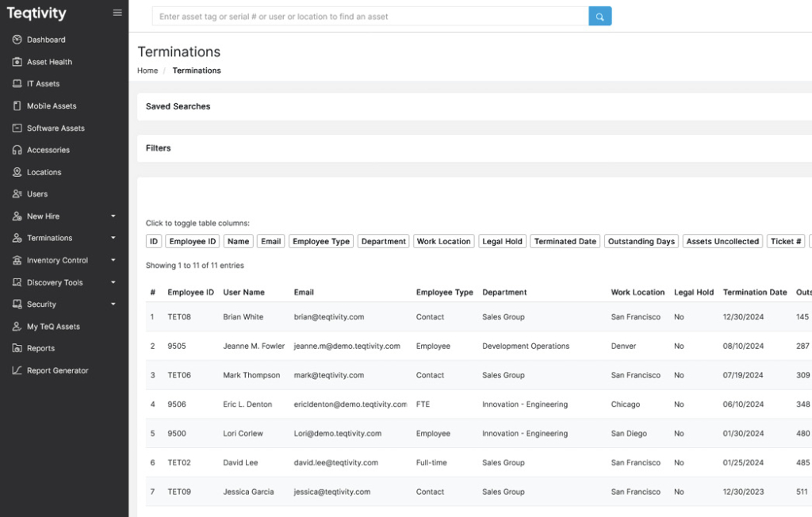
Task: Expand the Saved Searches panel
Action: [178, 106]
